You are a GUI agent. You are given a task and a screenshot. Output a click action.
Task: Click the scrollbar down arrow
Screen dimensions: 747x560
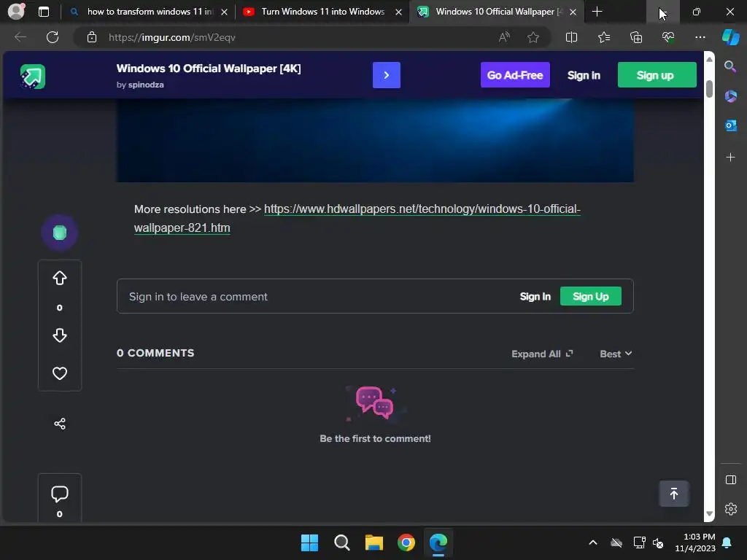click(x=709, y=514)
